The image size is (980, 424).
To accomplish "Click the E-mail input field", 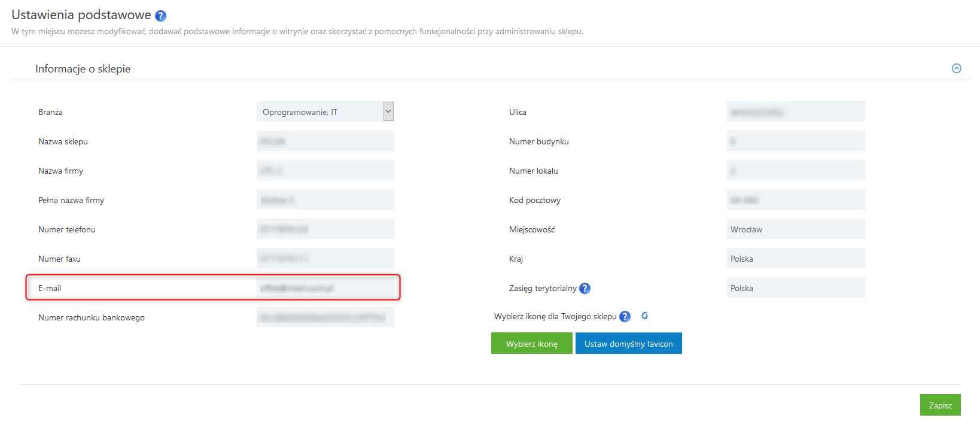I will pyautogui.click(x=325, y=288).
